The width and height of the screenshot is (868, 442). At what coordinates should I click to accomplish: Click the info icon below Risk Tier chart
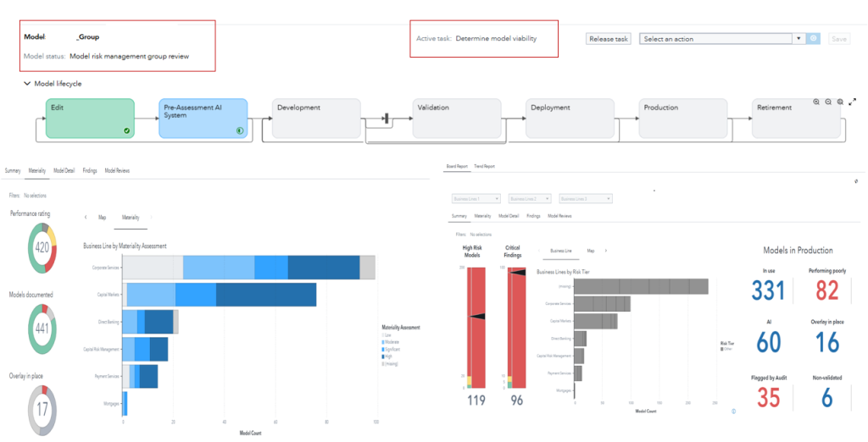(733, 412)
